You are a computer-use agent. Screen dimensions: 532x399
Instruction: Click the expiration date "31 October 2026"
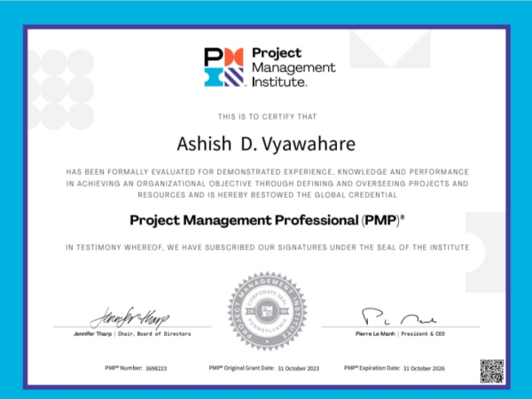pyautogui.click(x=424, y=368)
